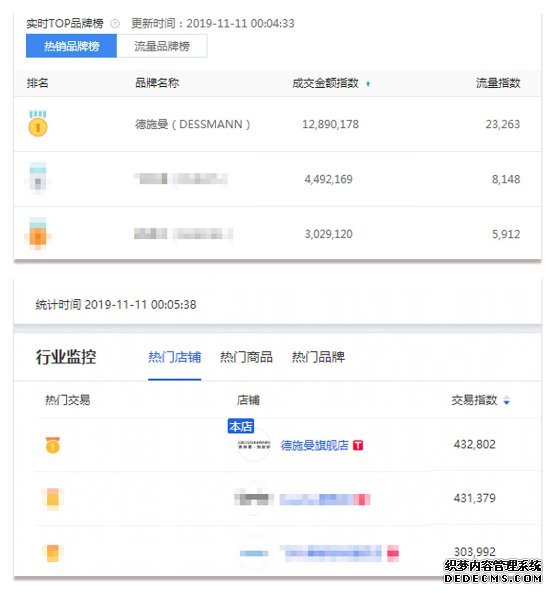Click value 3,029,120
The height and width of the screenshot is (593, 553).
tap(328, 234)
